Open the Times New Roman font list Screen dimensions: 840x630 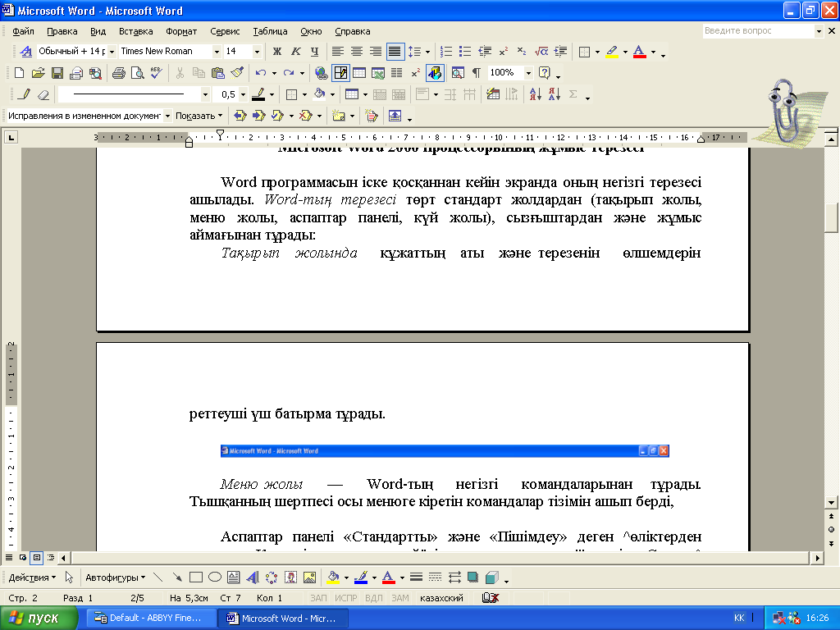[x=217, y=52]
